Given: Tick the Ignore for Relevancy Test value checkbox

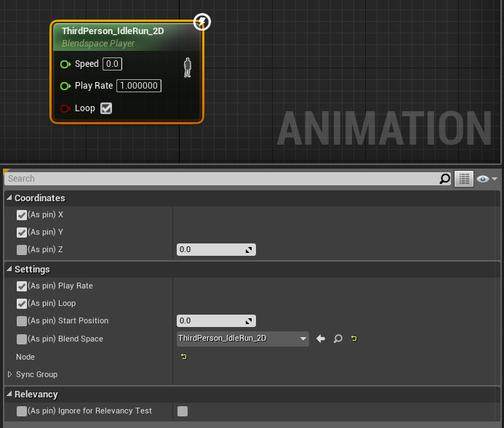Looking at the screenshot, I should pyautogui.click(x=183, y=411).
